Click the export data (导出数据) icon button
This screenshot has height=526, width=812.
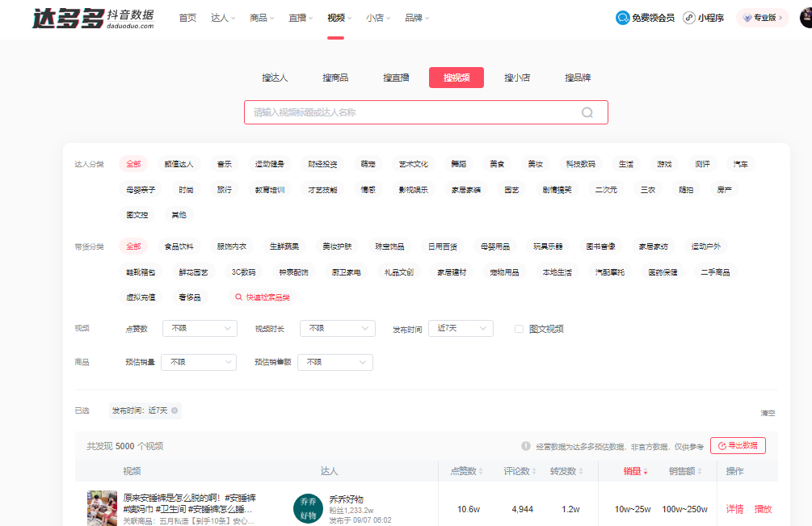click(721, 445)
